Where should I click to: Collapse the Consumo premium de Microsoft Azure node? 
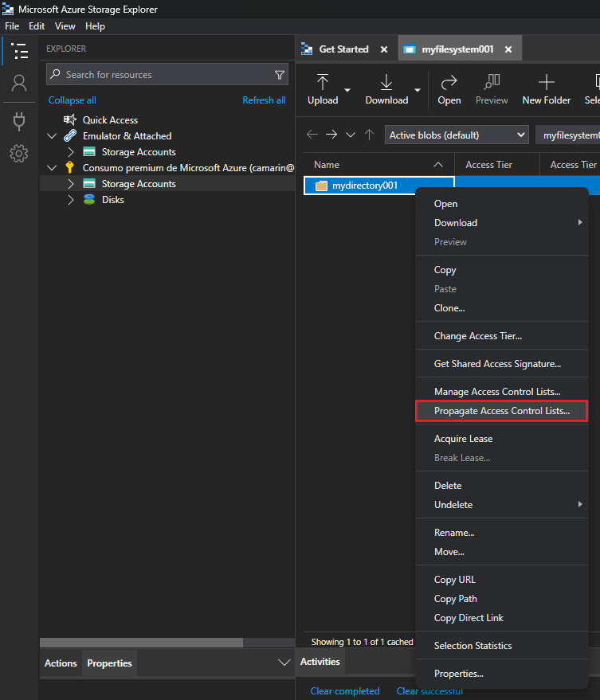click(x=52, y=168)
